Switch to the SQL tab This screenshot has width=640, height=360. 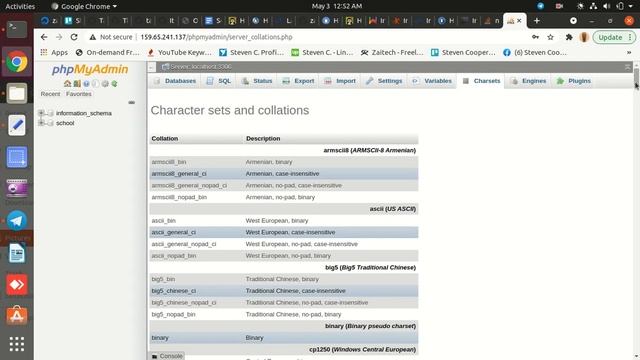(x=219, y=81)
